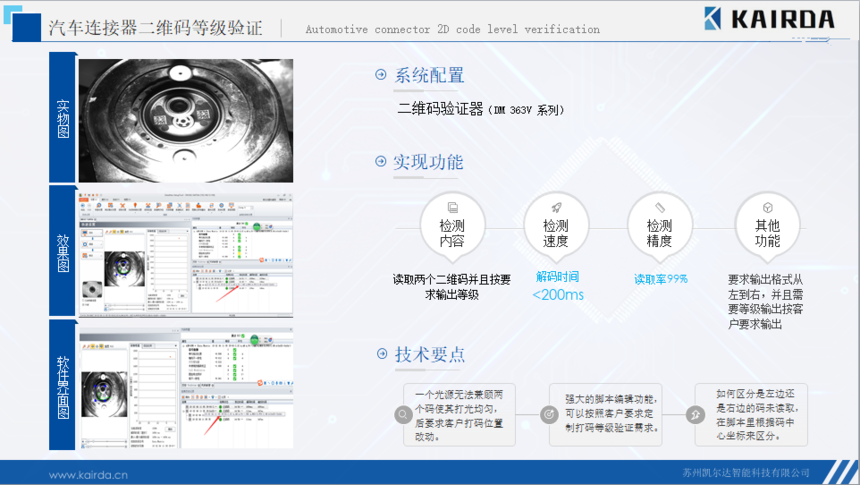This screenshot has height=485, width=860.
Task: Click the 检测内容 circle
Action: tap(452, 226)
